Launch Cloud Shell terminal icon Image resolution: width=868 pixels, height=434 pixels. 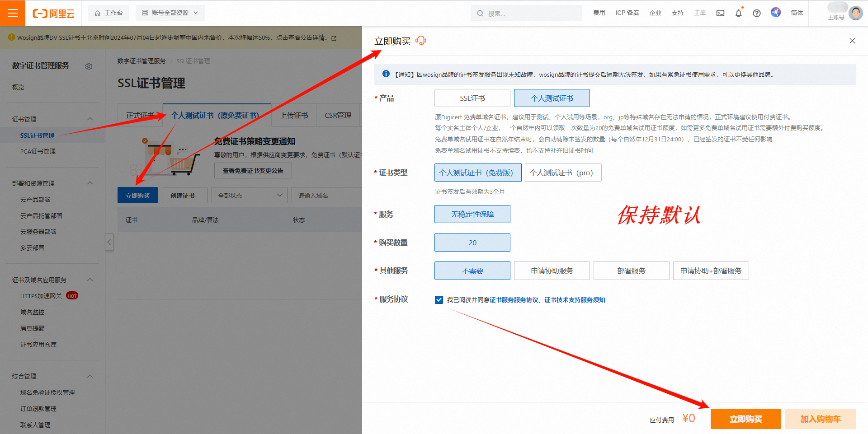point(720,13)
